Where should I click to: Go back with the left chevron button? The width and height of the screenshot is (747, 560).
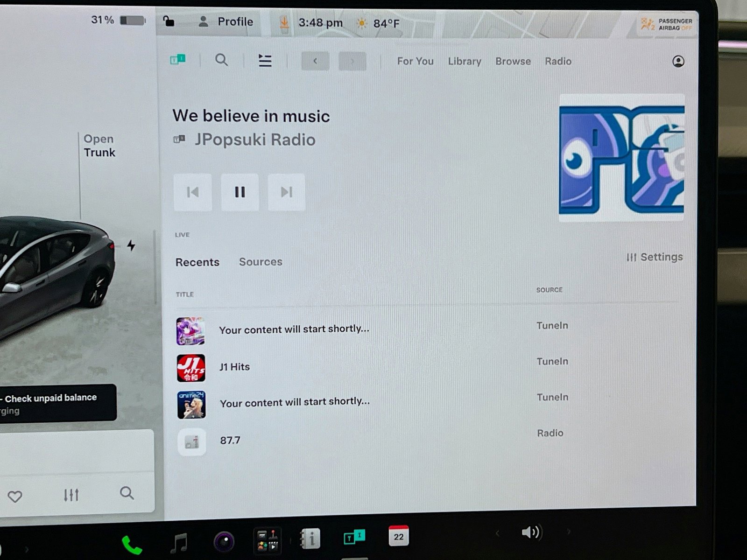click(x=315, y=61)
